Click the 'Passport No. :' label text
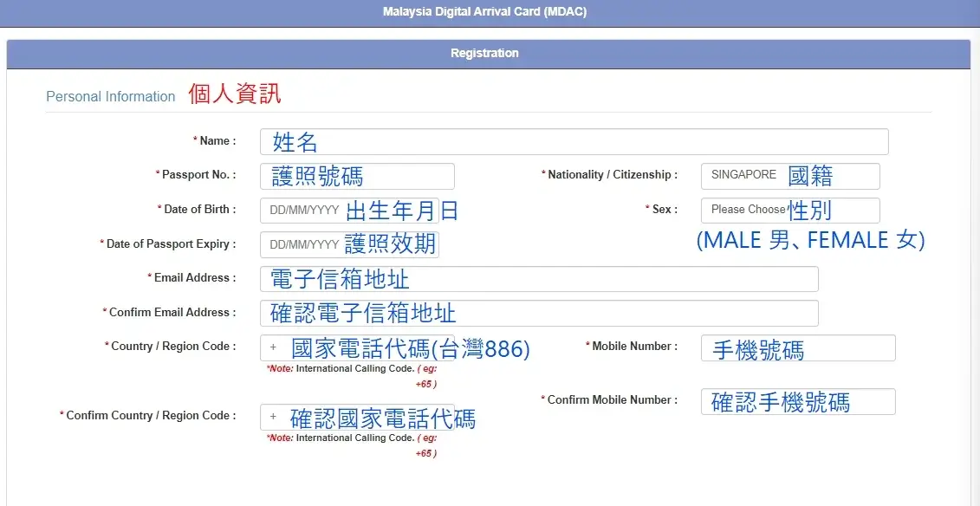Screen dimensions: 980x506 pyautogui.click(x=198, y=175)
